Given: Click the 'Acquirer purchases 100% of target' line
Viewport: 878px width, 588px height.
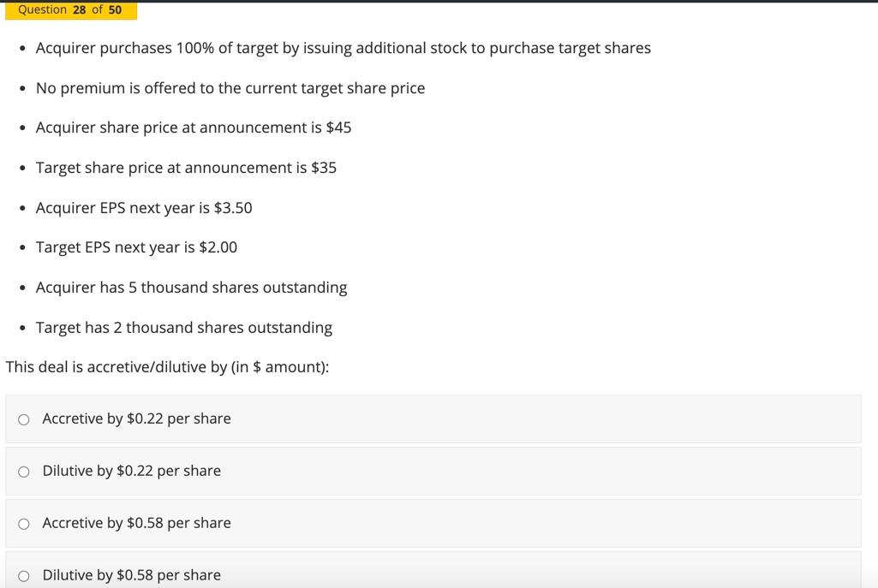Looking at the screenshot, I should [343, 48].
